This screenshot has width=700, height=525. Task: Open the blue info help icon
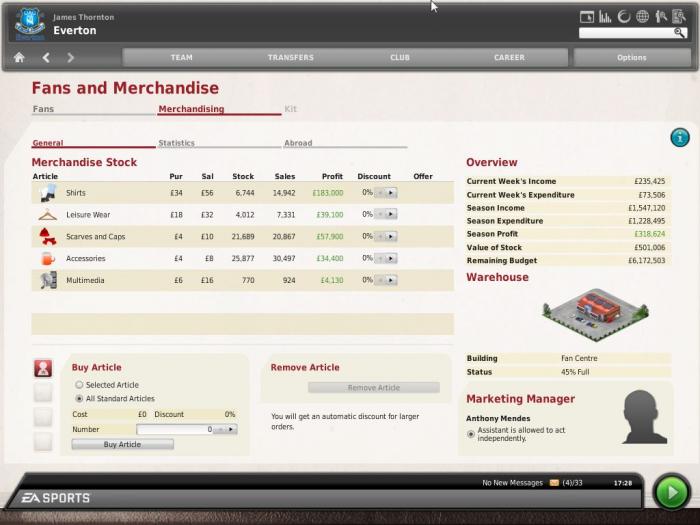tap(679, 138)
